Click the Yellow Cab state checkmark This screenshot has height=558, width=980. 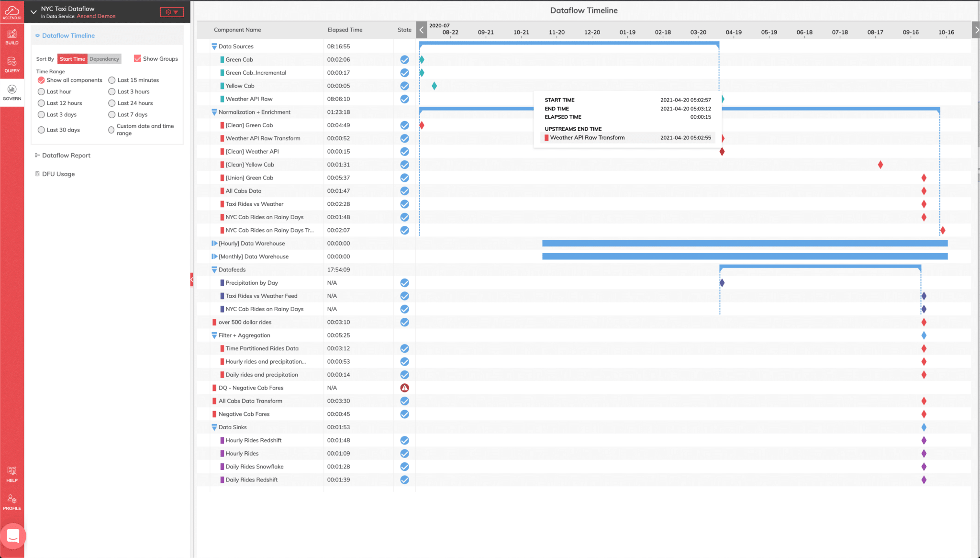coord(404,86)
